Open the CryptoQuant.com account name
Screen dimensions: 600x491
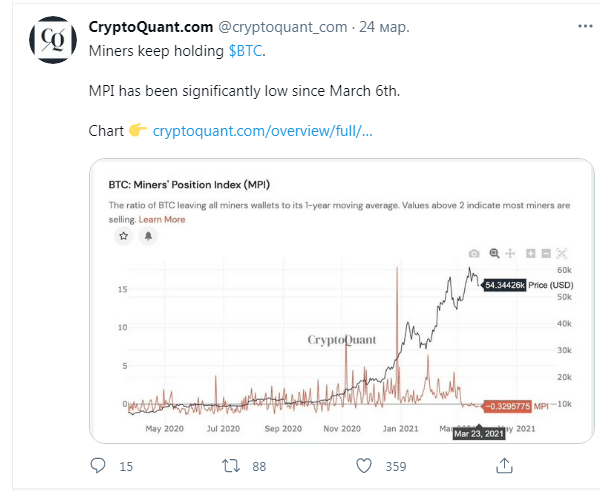[151, 27]
